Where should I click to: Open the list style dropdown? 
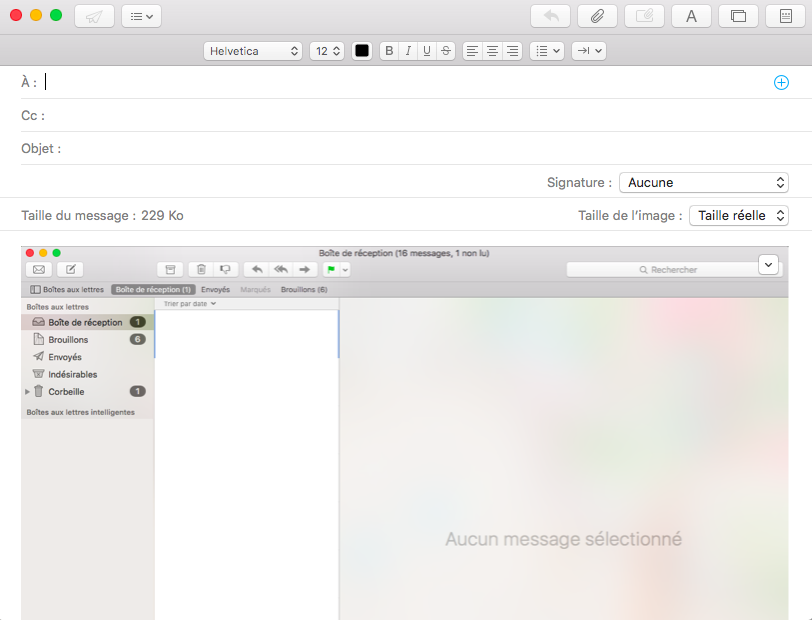[546, 51]
